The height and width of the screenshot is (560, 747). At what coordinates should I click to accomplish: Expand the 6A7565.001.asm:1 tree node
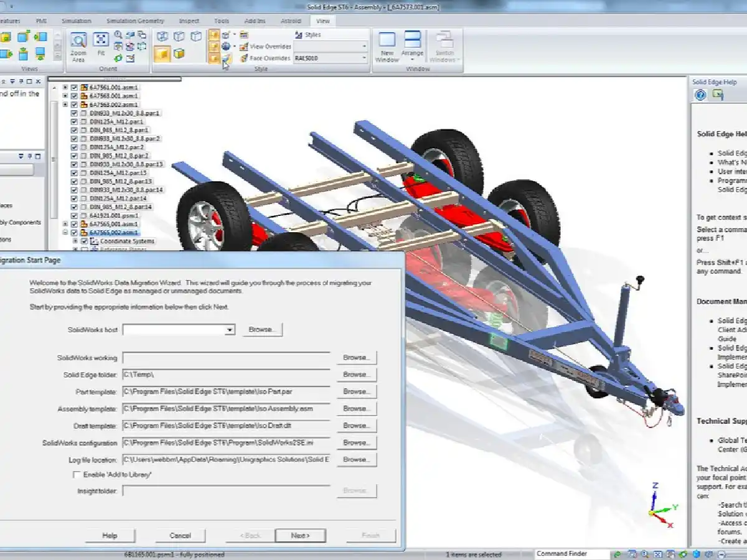tap(65, 224)
